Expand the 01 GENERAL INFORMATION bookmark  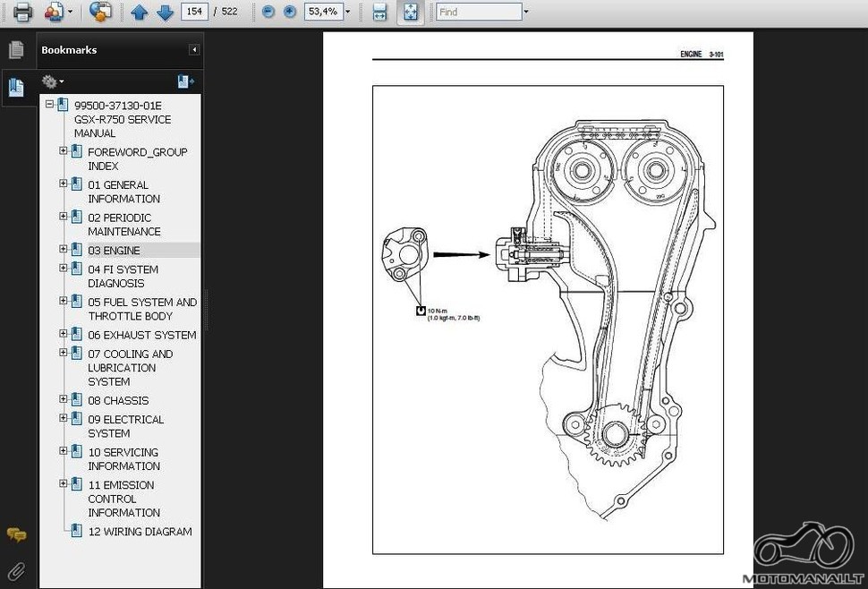pos(64,184)
